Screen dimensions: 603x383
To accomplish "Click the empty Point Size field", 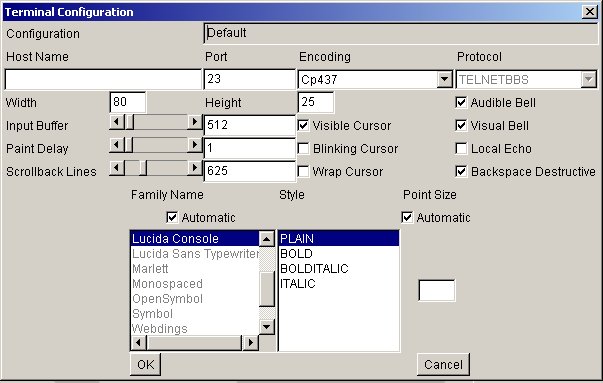I will (436, 290).
